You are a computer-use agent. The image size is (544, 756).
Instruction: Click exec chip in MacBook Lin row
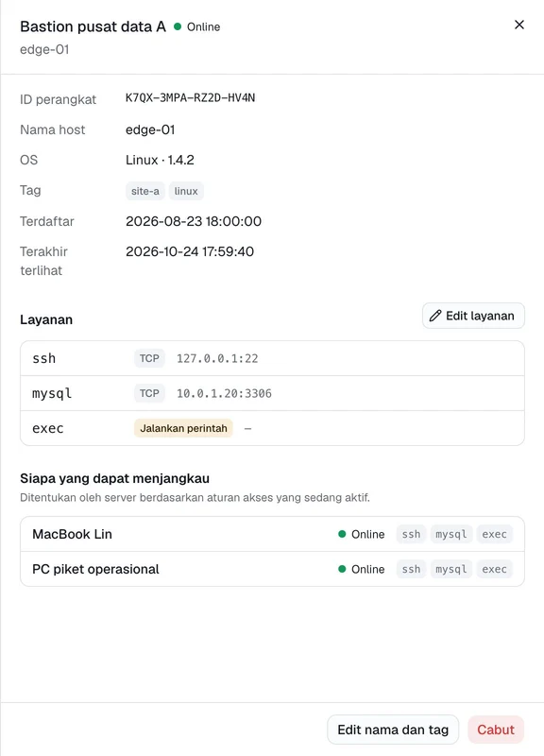[x=494, y=534]
